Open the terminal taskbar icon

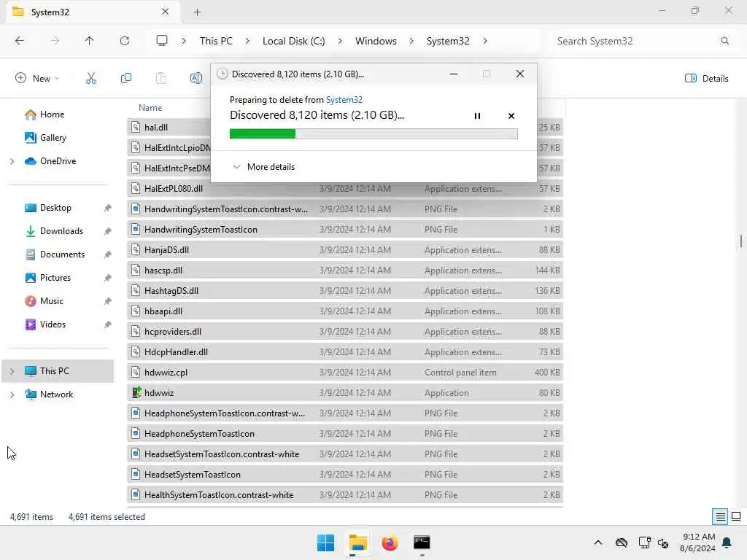click(x=422, y=542)
